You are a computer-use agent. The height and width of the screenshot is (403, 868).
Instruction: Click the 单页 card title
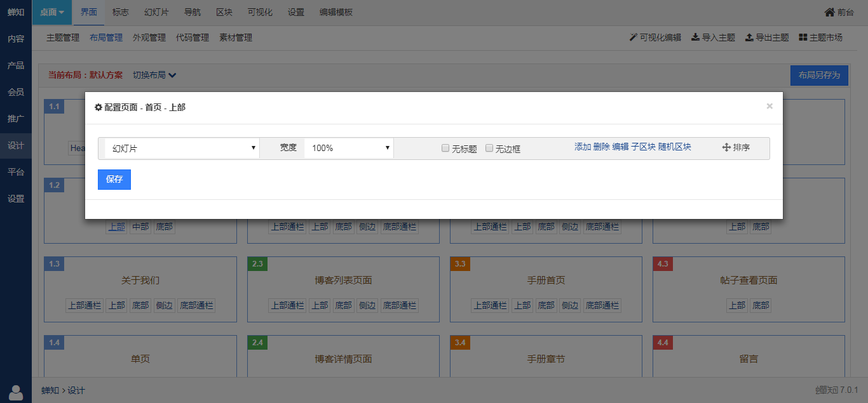[x=140, y=359]
